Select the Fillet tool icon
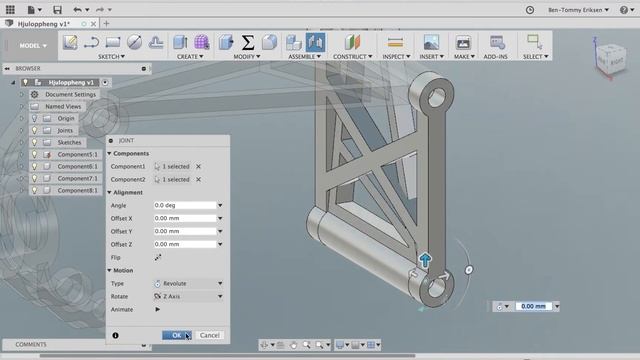Screen dimensions: 640x360 click(x=269, y=42)
